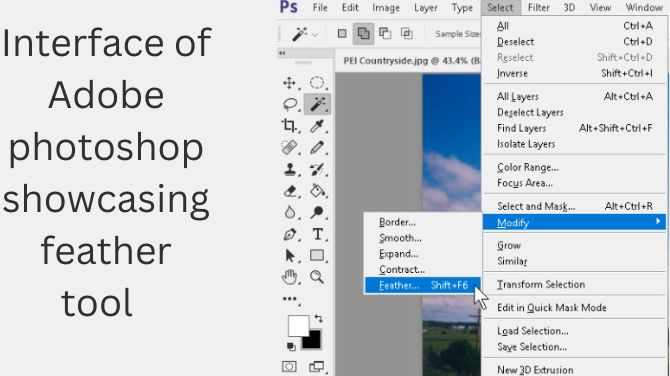Choose Color Range menu entry
Viewport: 670px width, 376px height.
[x=574, y=167]
